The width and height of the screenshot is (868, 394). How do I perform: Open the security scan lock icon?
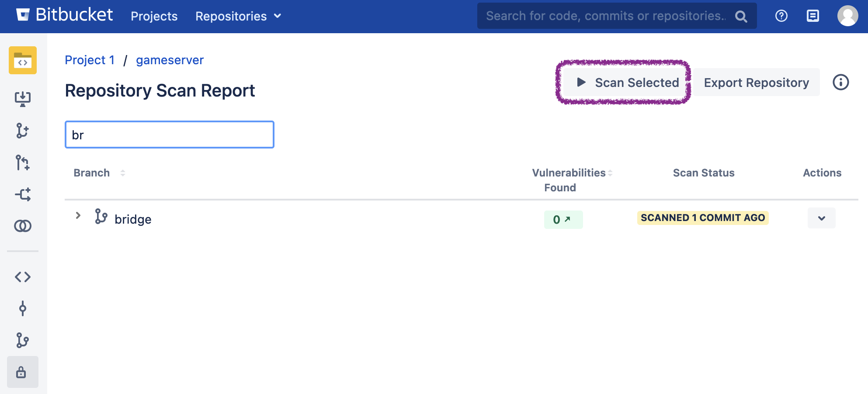coord(21,372)
